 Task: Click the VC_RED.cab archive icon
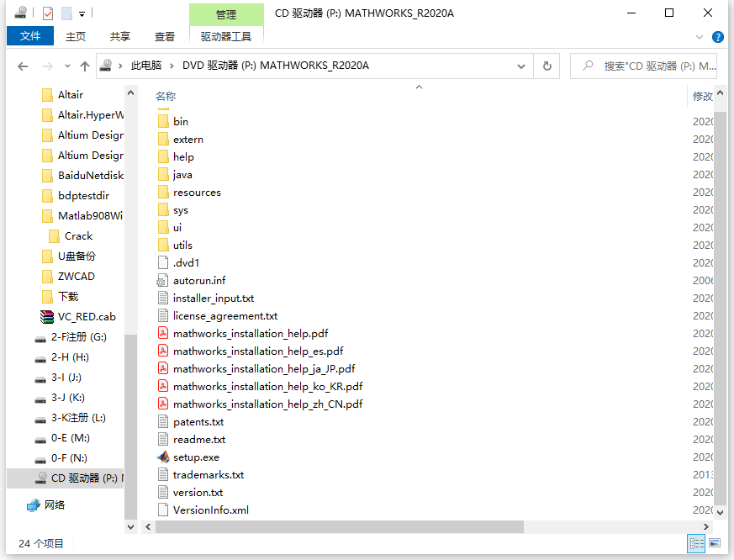[x=47, y=317]
